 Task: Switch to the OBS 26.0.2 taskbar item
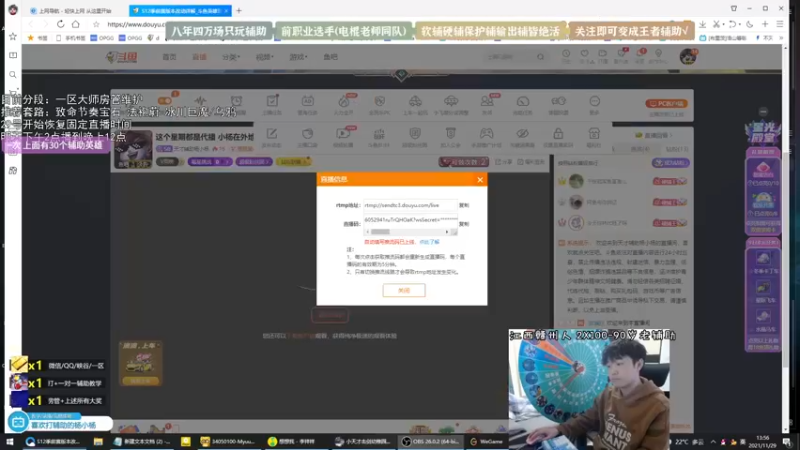click(431, 441)
